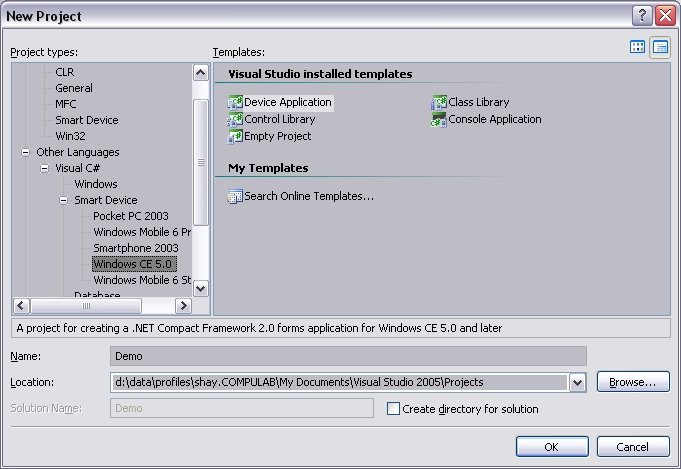Select the Empty Project template label
Image resolution: width=681 pixels, height=469 pixels.
tap(278, 136)
